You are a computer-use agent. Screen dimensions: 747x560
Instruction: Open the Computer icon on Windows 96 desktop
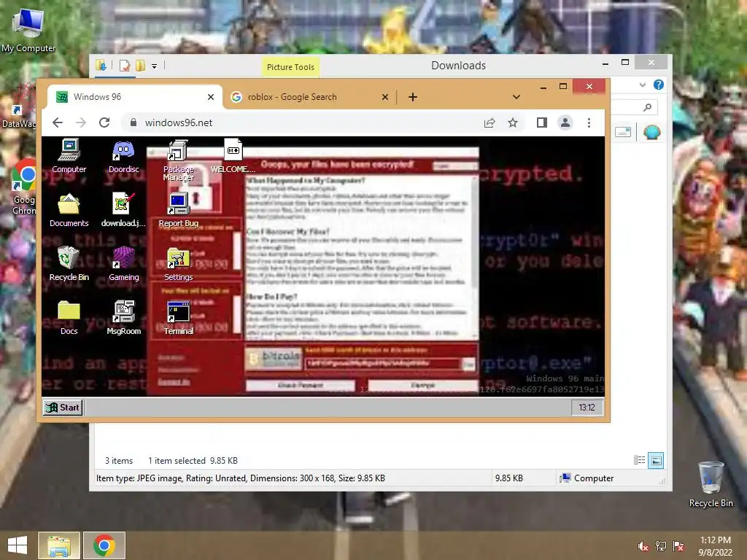[69, 156]
